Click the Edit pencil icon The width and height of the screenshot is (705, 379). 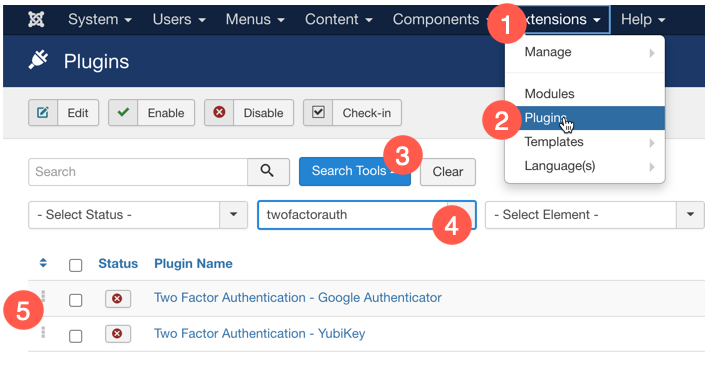tap(43, 112)
